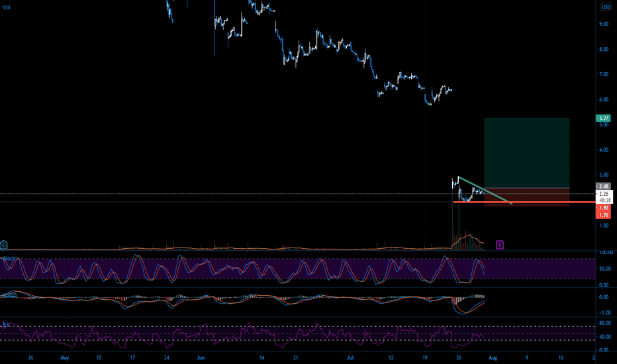Click the 1.76 stop price label
Image resolution: width=617 pixels, height=364 pixels.
(604, 215)
